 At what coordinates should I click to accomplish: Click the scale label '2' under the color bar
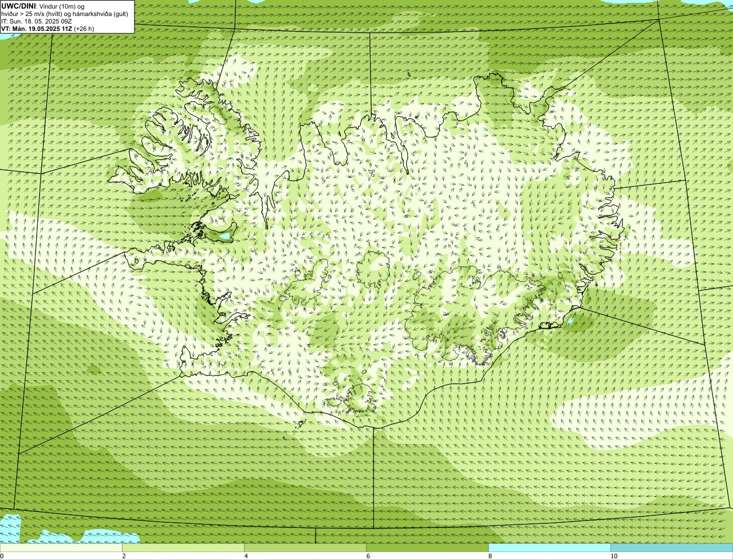point(124,556)
